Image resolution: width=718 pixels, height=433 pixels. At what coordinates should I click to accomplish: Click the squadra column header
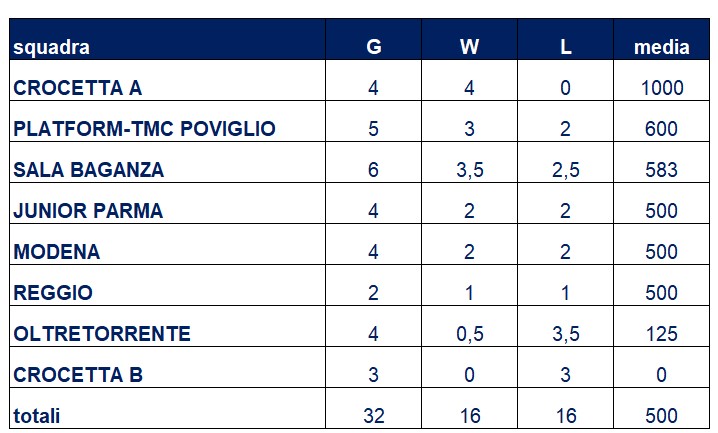51,48
